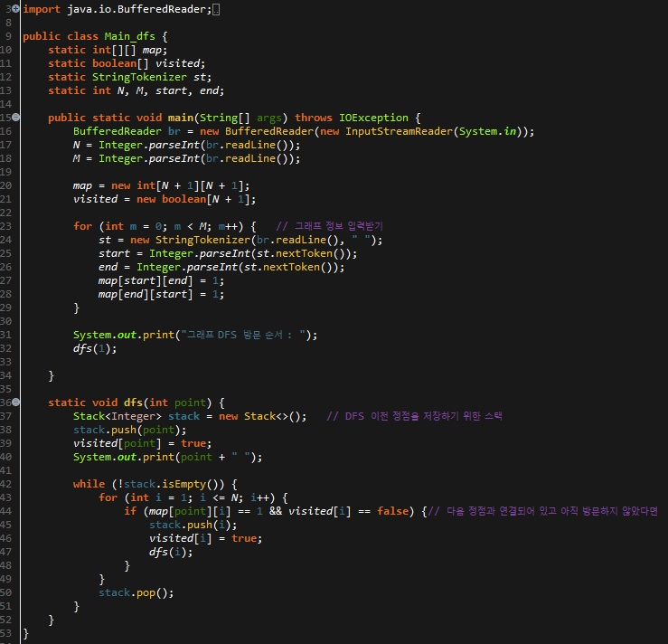This screenshot has width=668, height=644.
Task: Click the 'static boolean[] visited;' declaration
Action: coord(127,63)
